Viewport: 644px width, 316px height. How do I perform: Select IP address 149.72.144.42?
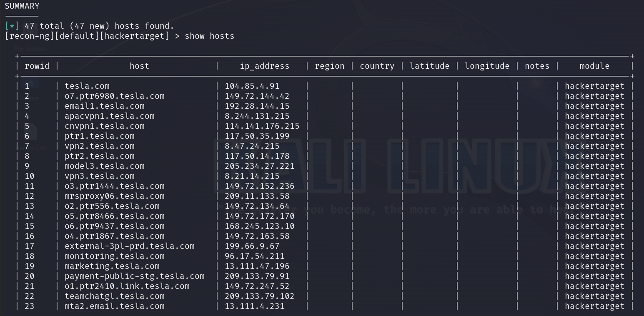point(257,96)
